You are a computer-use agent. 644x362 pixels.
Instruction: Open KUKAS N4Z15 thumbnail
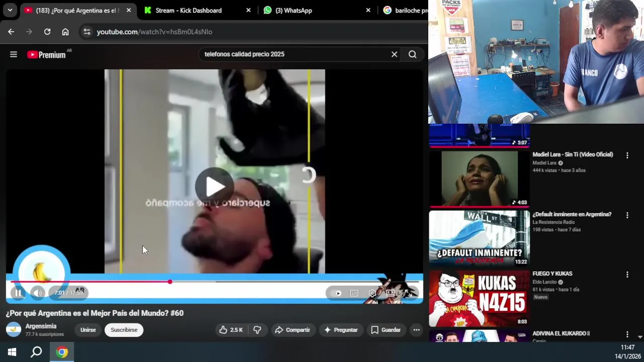(x=479, y=298)
